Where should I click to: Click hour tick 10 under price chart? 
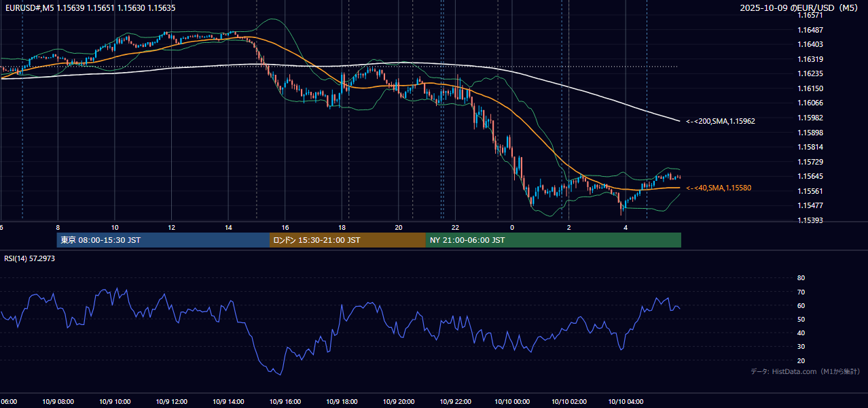click(115, 228)
